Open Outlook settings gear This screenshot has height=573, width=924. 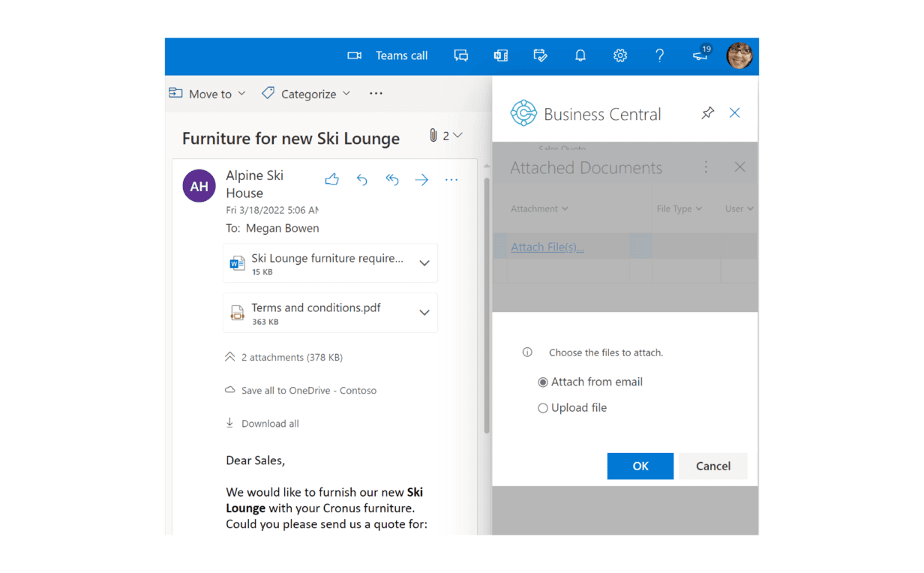(619, 55)
